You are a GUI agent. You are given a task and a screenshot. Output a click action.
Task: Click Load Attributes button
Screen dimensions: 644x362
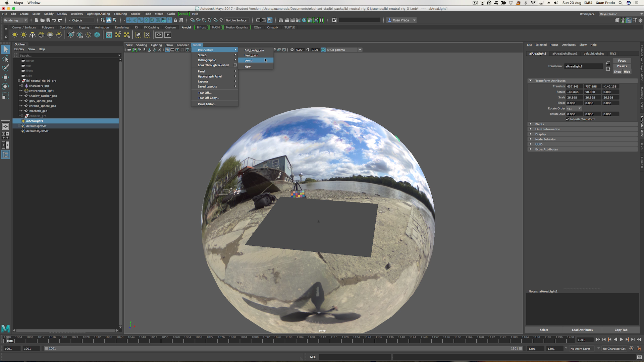pyautogui.click(x=582, y=330)
